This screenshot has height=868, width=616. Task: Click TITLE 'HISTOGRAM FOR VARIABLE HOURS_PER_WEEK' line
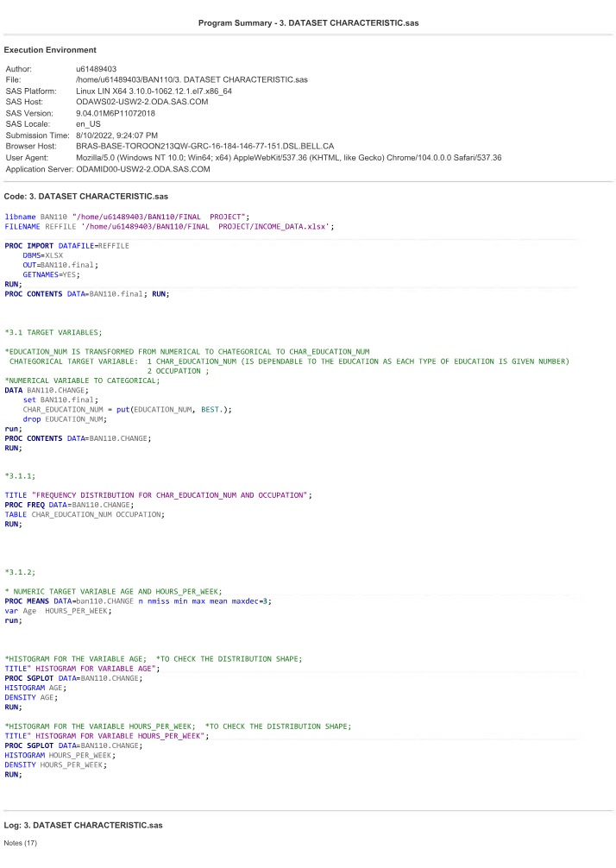107,736
